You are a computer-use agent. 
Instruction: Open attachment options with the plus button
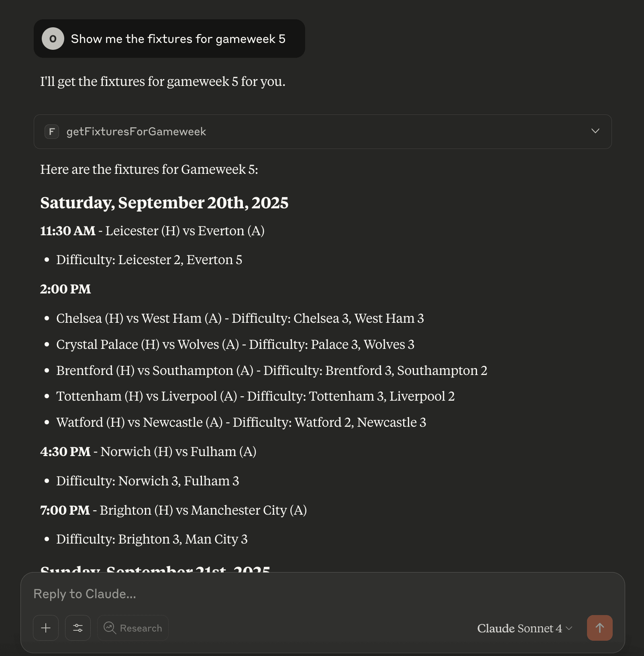click(x=45, y=628)
